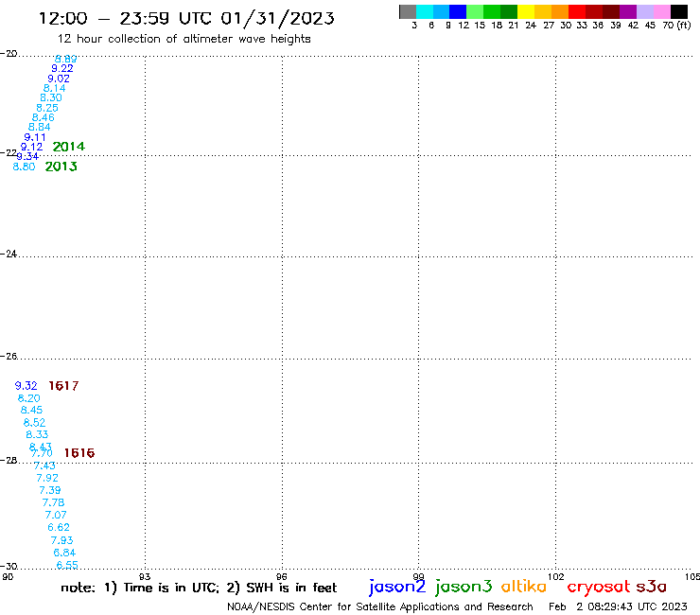Image resolution: width=700 pixels, height=615 pixels.
Task: Click the wave height value 8.89
Action: coord(65,59)
